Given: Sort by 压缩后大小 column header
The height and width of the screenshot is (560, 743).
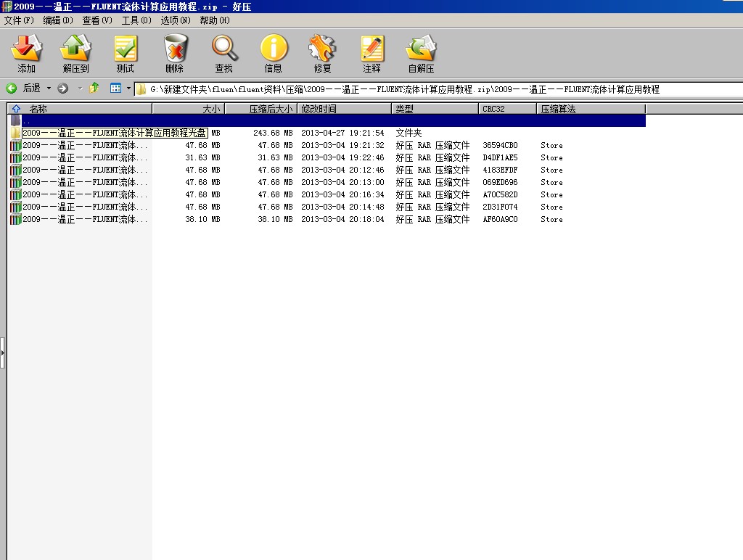Looking at the screenshot, I should 261,109.
